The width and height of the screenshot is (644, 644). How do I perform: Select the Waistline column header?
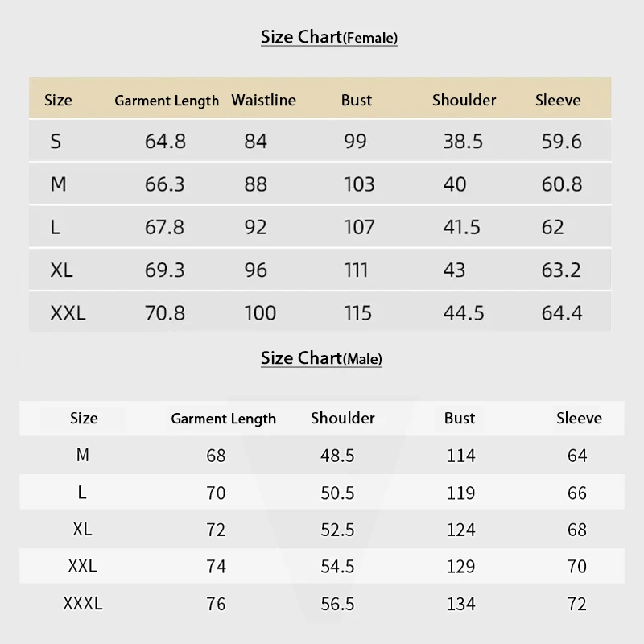tap(264, 100)
